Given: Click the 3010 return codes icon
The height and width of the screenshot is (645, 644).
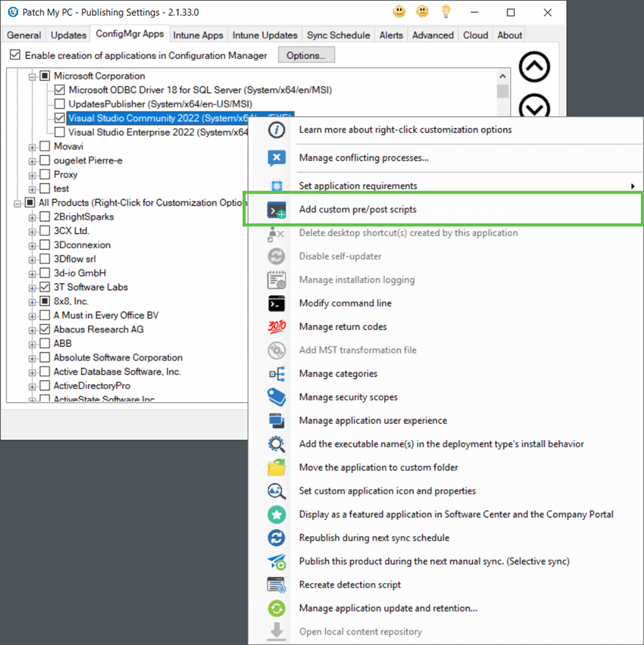Looking at the screenshot, I should [276, 327].
